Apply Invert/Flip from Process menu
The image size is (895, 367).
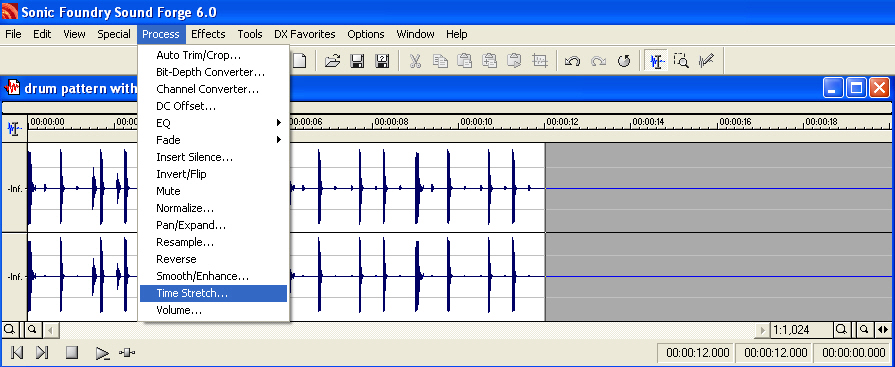(x=213, y=174)
